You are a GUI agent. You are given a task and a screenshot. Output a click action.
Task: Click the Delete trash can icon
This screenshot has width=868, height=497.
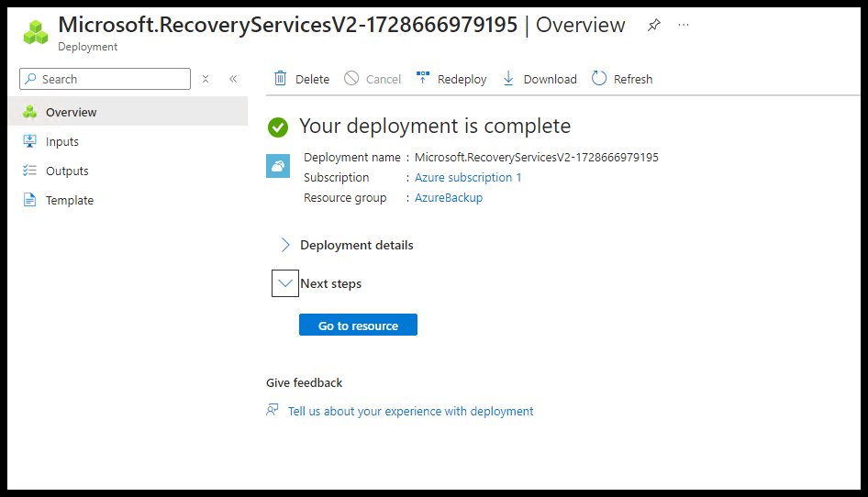click(x=281, y=79)
